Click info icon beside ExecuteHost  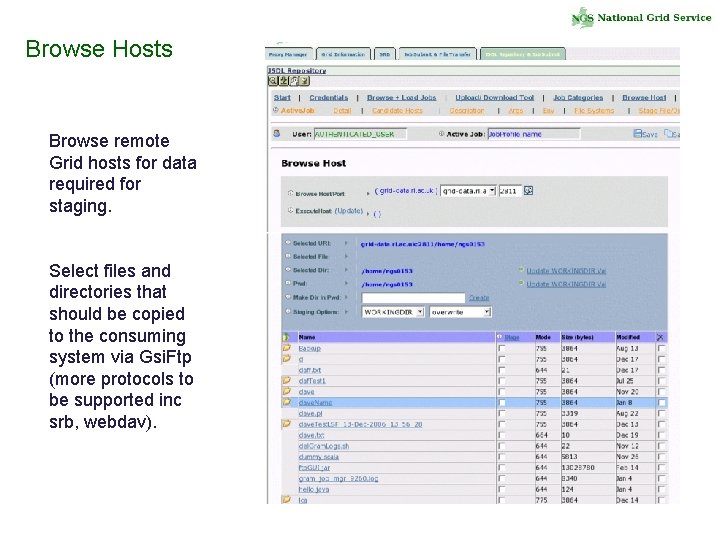point(290,211)
